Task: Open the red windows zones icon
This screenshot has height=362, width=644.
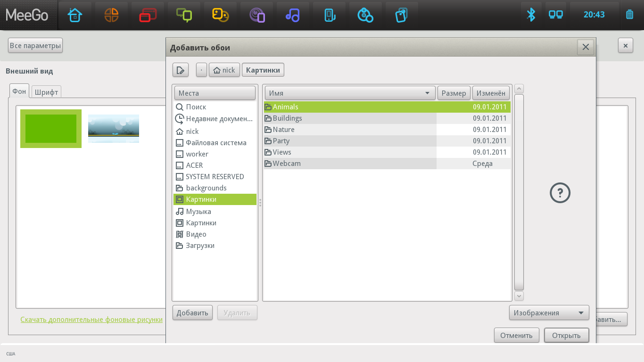Action: tap(148, 15)
